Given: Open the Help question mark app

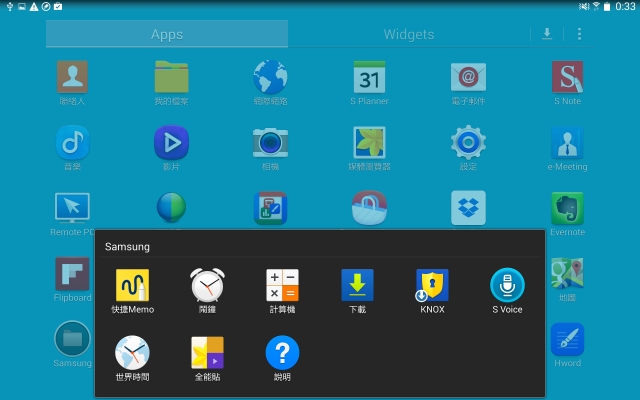Looking at the screenshot, I should [282, 352].
